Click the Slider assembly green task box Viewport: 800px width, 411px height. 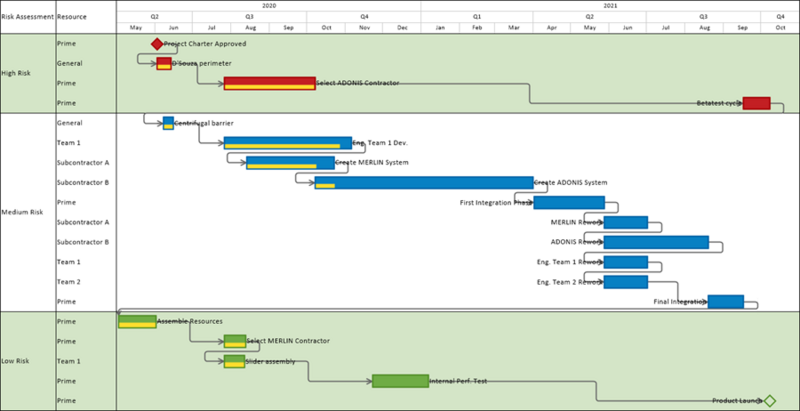coord(235,361)
